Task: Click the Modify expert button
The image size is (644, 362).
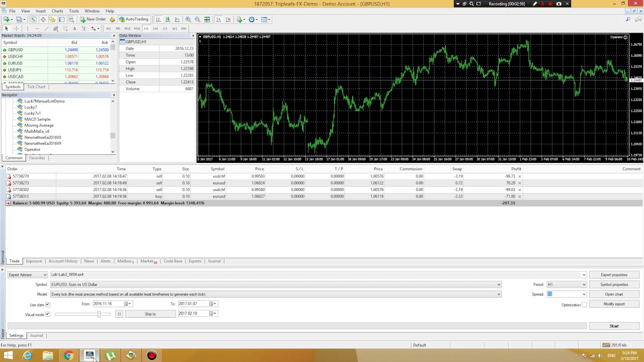Action: (614, 304)
